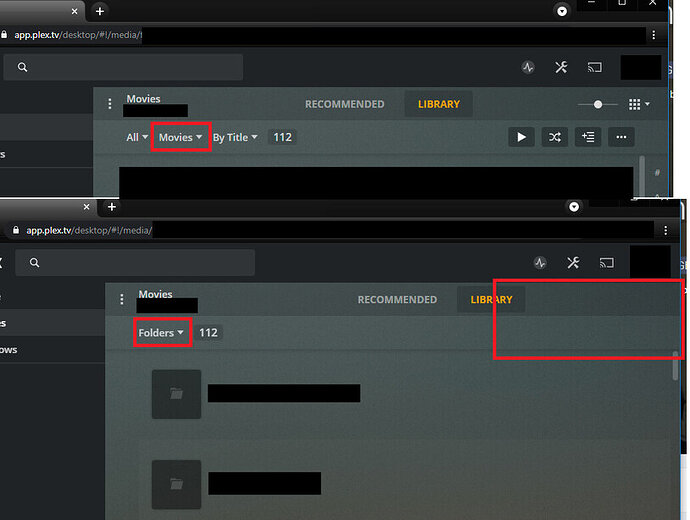Open Activity icon in upper Plex window

coord(528,67)
